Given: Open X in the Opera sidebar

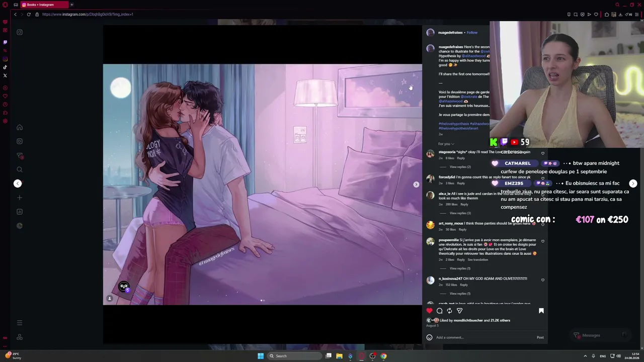Looking at the screenshot, I should pos(5,76).
